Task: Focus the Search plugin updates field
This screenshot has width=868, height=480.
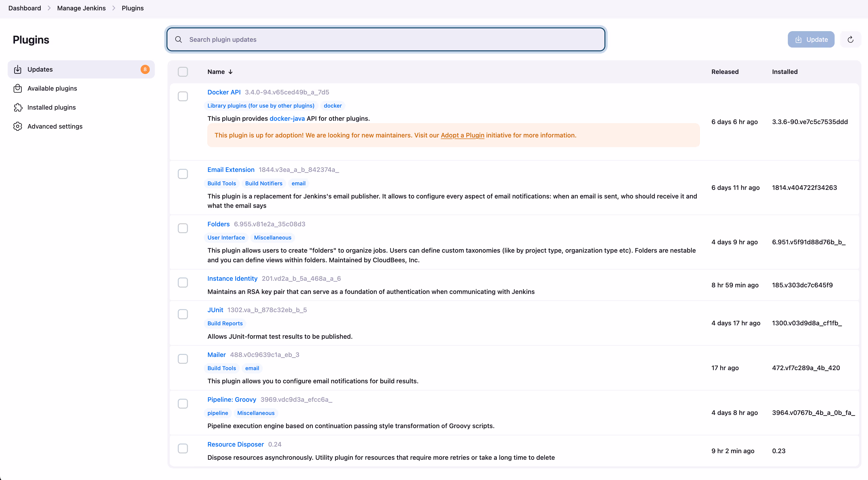Action: [x=386, y=39]
